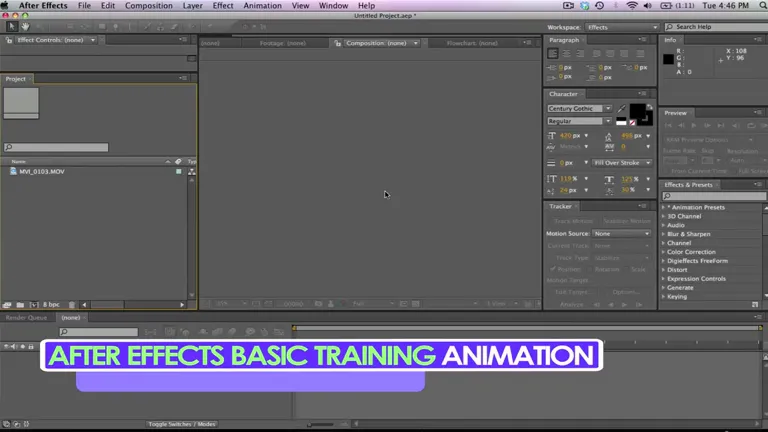Click the Effects & Presets search field
768x432 pixels.
tap(714, 196)
